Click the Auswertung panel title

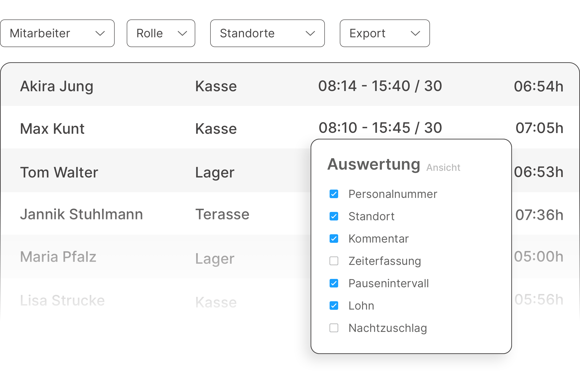click(373, 164)
